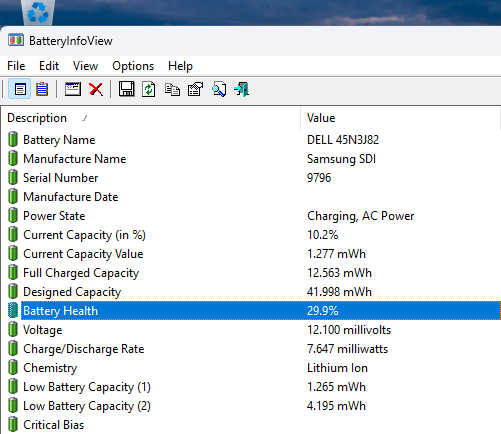Select the Charge/Discharge Rate row label
This screenshot has height=434, width=501.
click(84, 349)
